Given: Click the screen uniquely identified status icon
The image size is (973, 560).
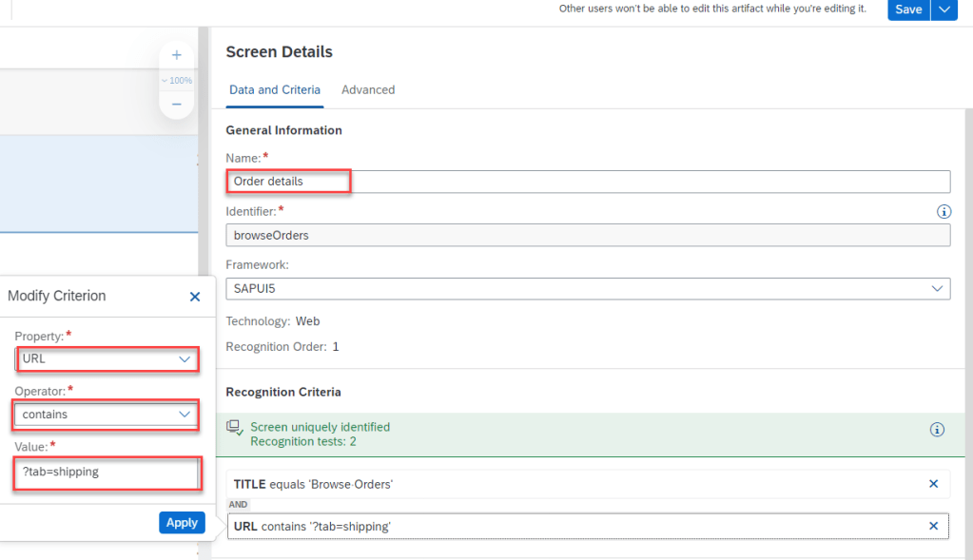Looking at the screenshot, I should pyautogui.click(x=235, y=429).
